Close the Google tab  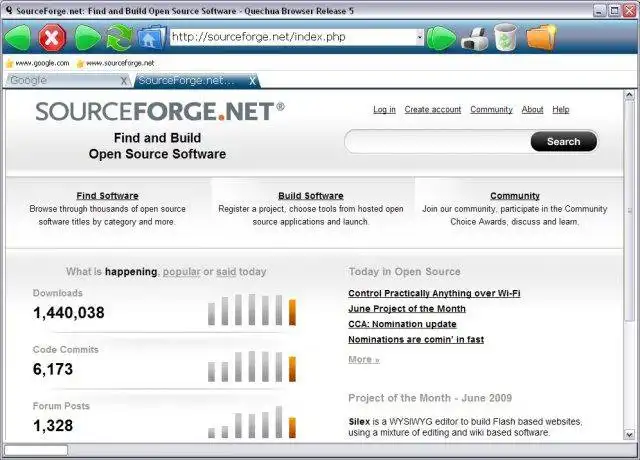(124, 81)
